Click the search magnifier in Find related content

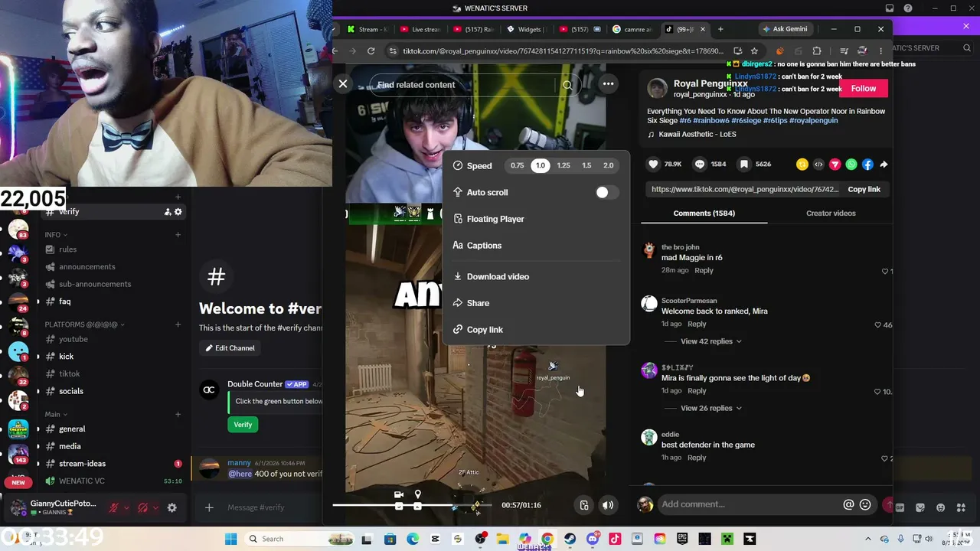click(567, 85)
